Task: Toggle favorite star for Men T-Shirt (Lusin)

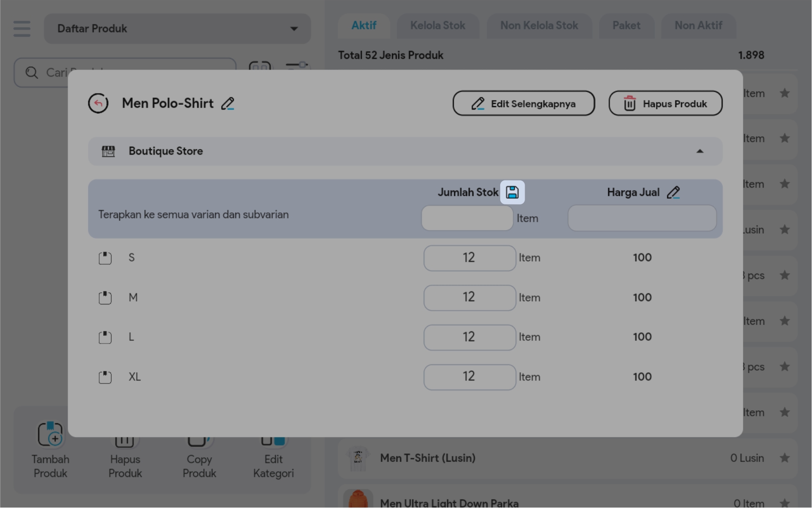Action: (x=784, y=458)
